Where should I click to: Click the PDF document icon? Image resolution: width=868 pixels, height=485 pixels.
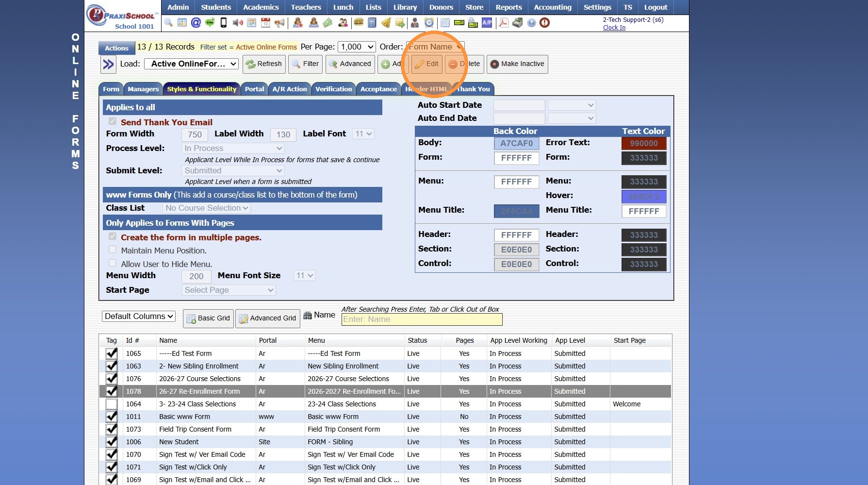tap(504, 23)
